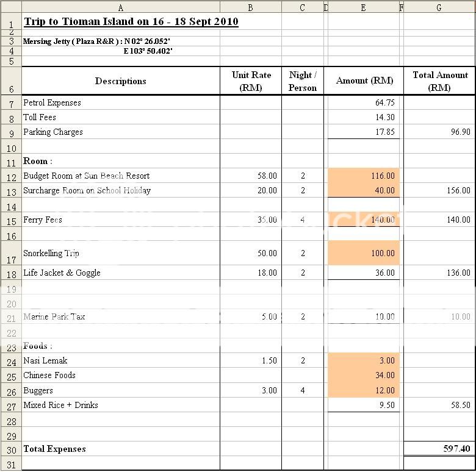This screenshot has width=476, height=472.
Task: Select column G header
Action: tap(439, 7)
